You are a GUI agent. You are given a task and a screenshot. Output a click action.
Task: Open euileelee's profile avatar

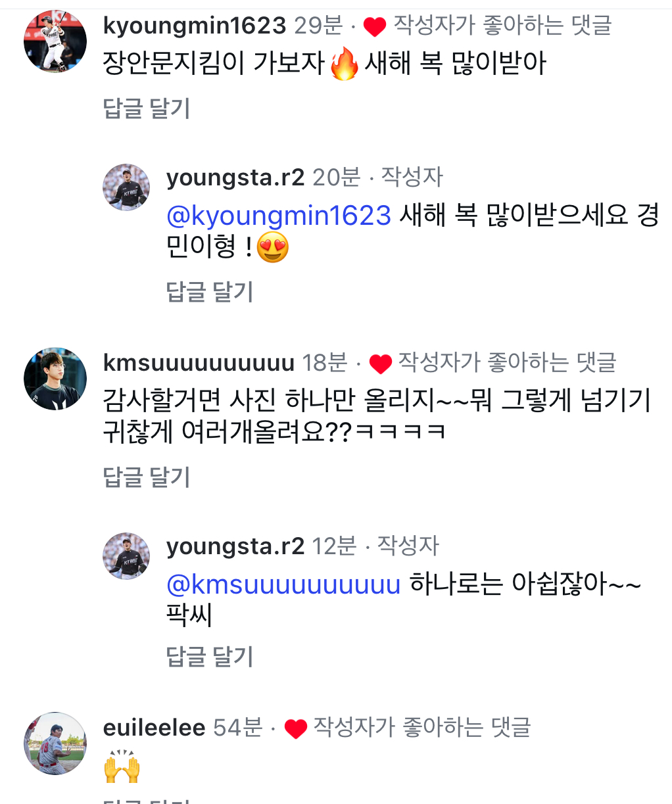55,744
